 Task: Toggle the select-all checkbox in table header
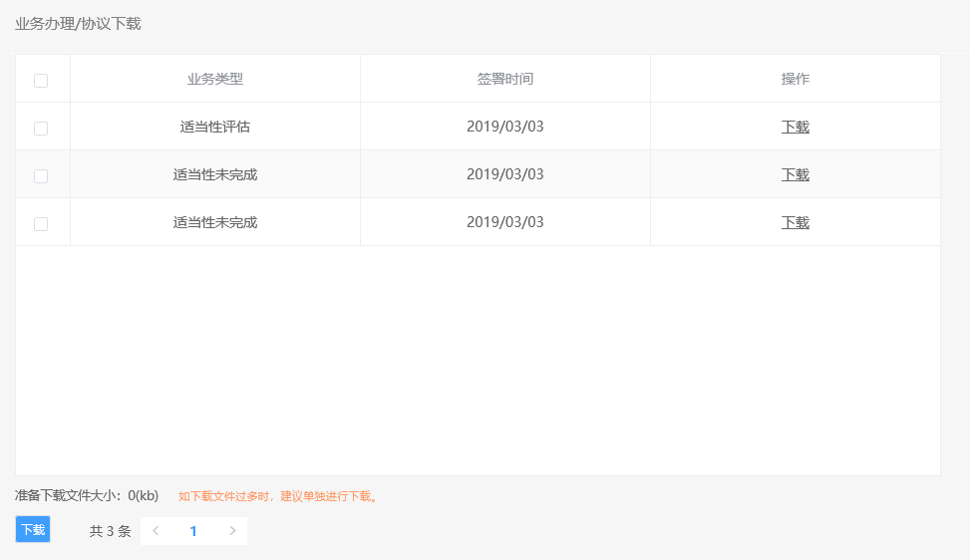(x=41, y=81)
